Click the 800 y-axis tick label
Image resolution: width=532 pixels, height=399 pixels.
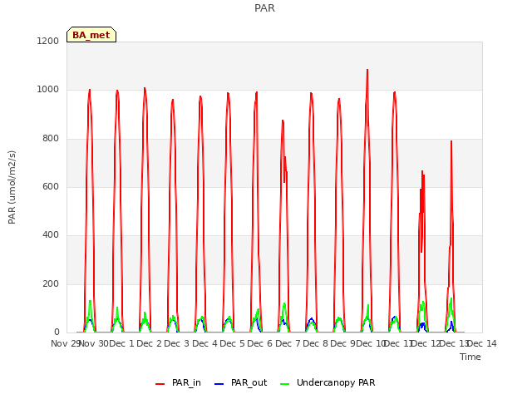click(51, 139)
